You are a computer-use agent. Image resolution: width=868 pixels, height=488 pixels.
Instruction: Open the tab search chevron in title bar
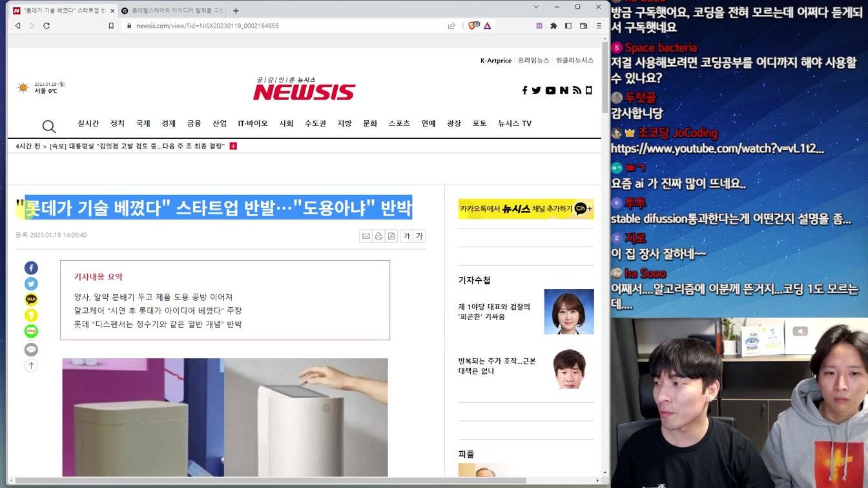coord(536,7)
